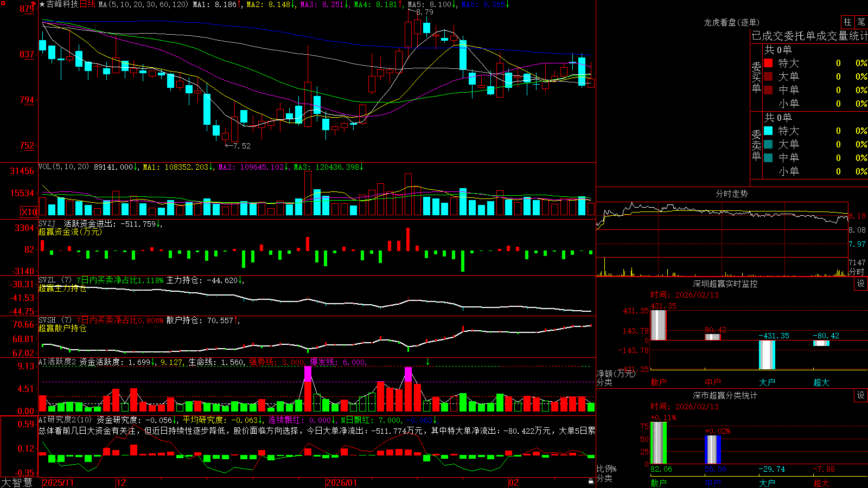Click the AI commentary text starting 总体看前几日

click(x=317, y=431)
